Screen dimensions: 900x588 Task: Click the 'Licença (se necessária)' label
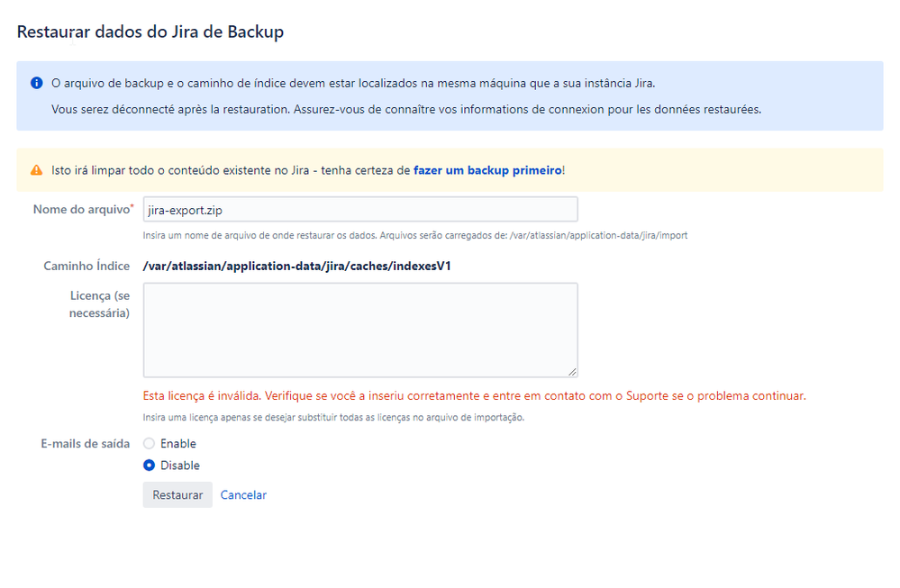99,304
